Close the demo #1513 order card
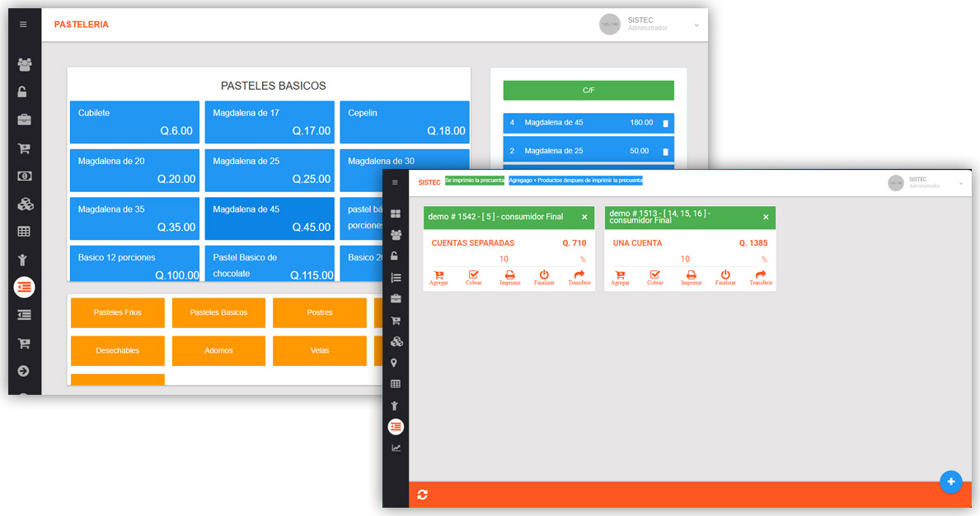The width and height of the screenshot is (980, 516). (x=766, y=218)
